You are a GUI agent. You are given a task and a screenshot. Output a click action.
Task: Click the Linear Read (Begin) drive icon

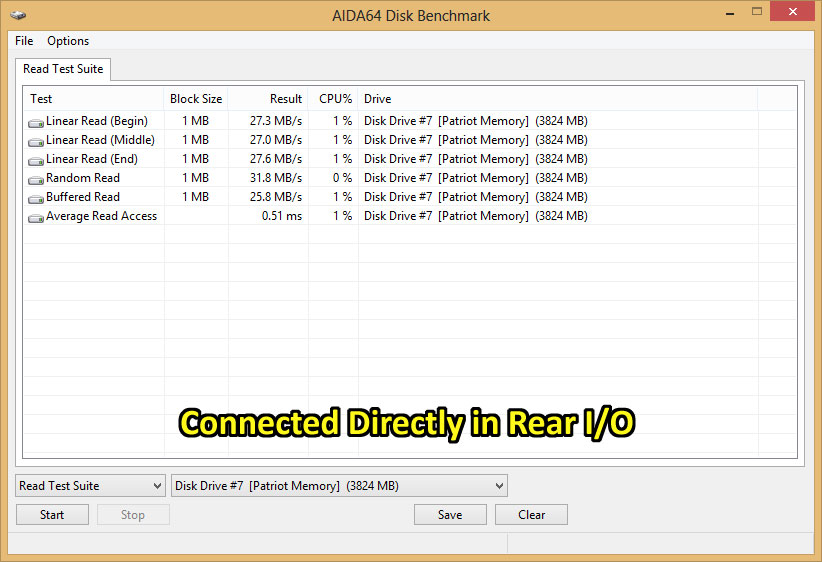tap(36, 123)
